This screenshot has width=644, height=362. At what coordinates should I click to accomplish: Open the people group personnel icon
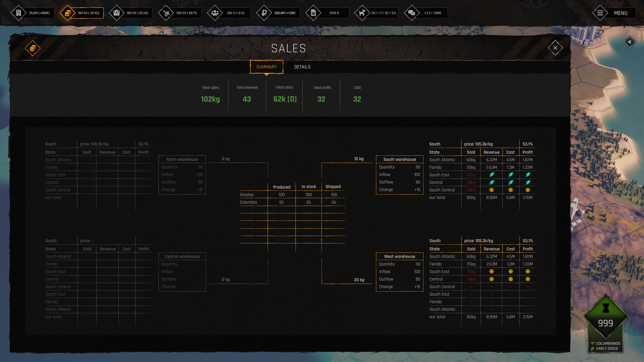pyautogui.click(x=215, y=13)
